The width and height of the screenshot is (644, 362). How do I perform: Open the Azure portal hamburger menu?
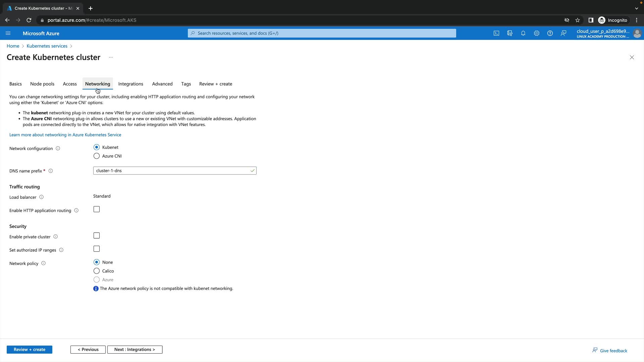click(8, 33)
